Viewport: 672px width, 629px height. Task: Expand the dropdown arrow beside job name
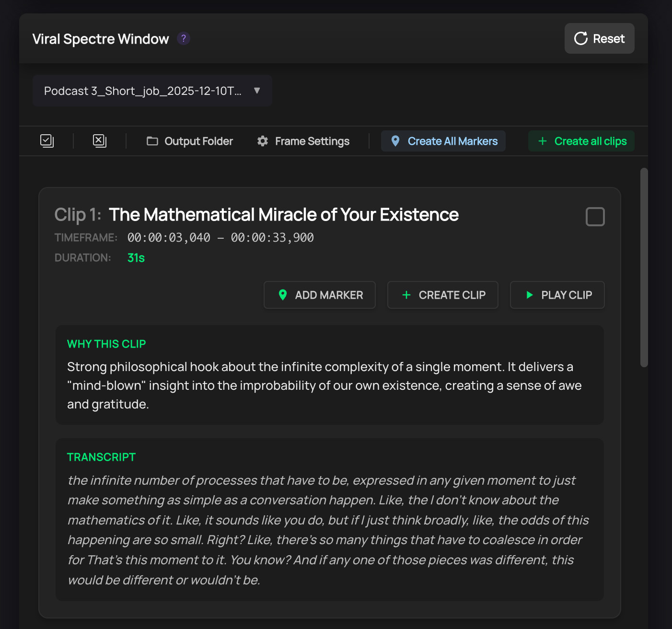click(257, 91)
